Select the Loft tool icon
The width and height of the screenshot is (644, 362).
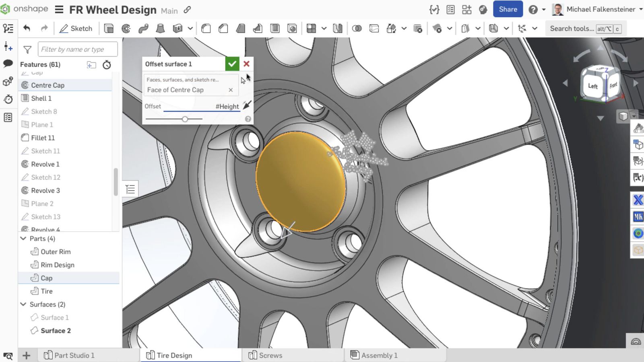tap(160, 29)
